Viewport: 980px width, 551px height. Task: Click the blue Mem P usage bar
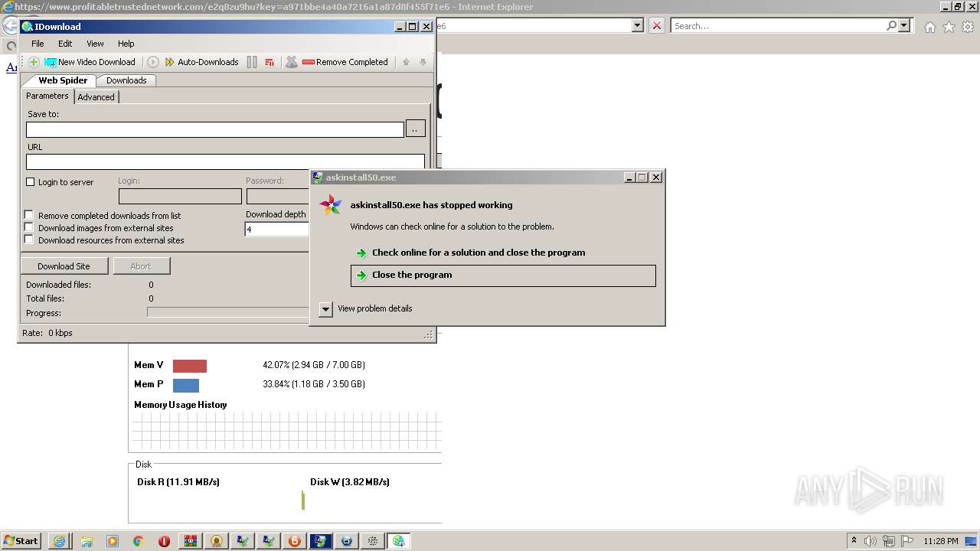click(x=186, y=385)
